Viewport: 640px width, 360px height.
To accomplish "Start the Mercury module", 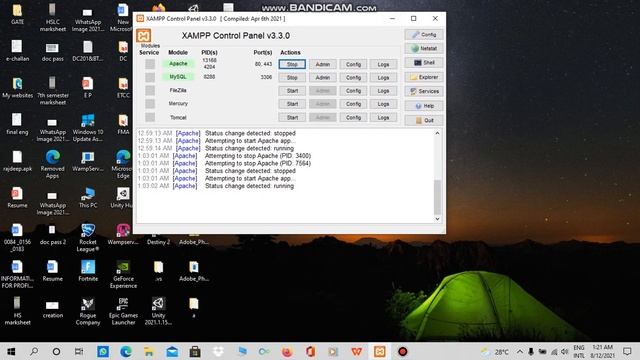I will coord(292,104).
